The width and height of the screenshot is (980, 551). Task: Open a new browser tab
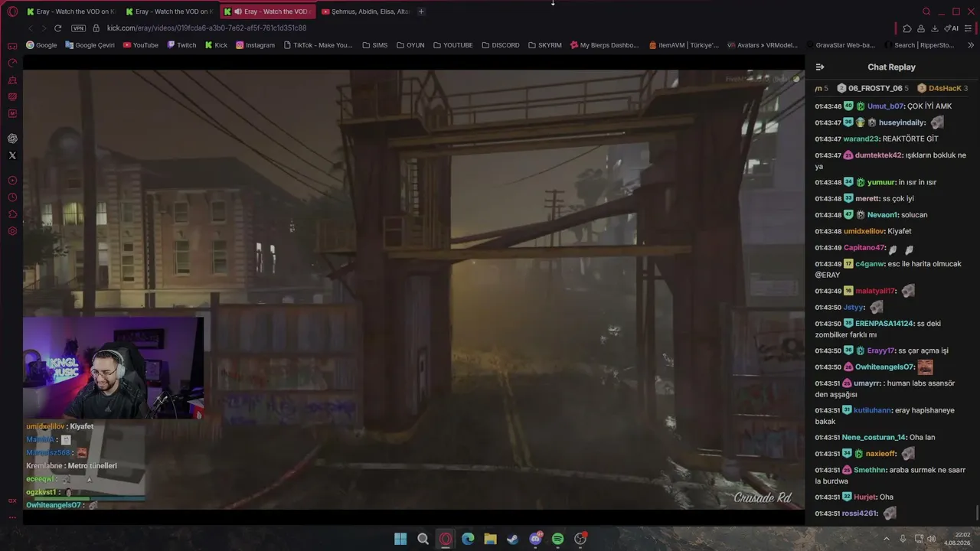[421, 11]
